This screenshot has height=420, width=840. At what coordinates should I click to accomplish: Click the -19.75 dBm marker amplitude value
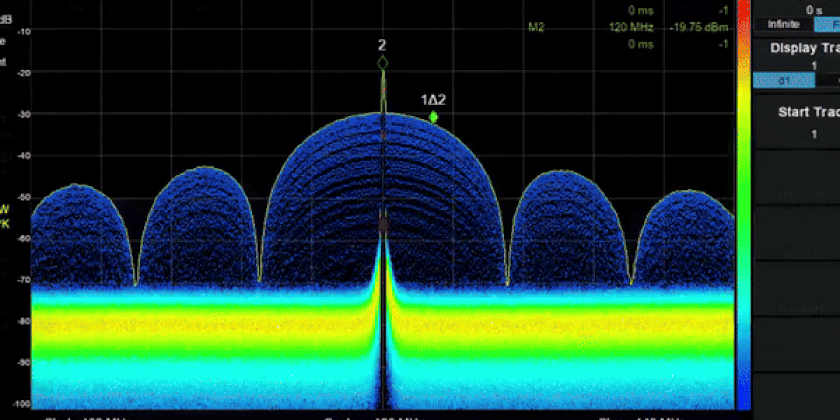(x=699, y=28)
